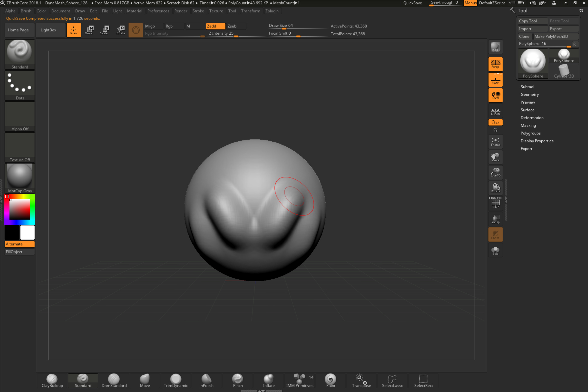Expand Display Properties section
Screen dimensions: 588x392
click(537, 141)
